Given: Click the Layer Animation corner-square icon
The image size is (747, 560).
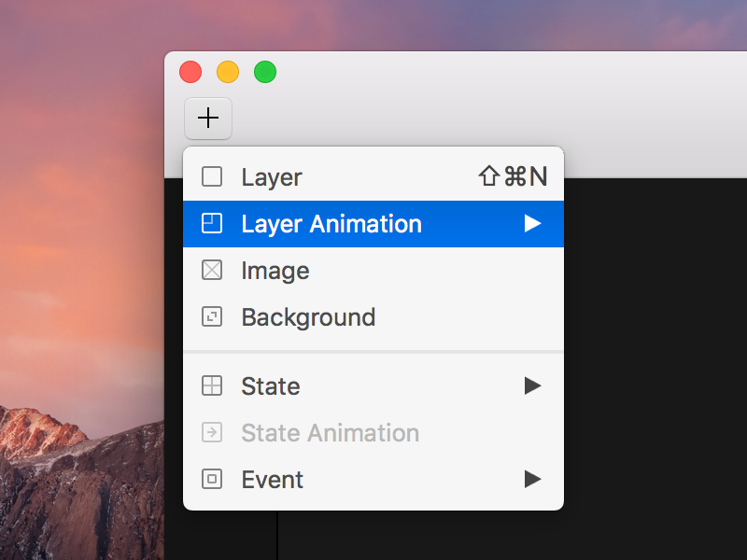Looking at the screenshot, I should pos(212,224).
